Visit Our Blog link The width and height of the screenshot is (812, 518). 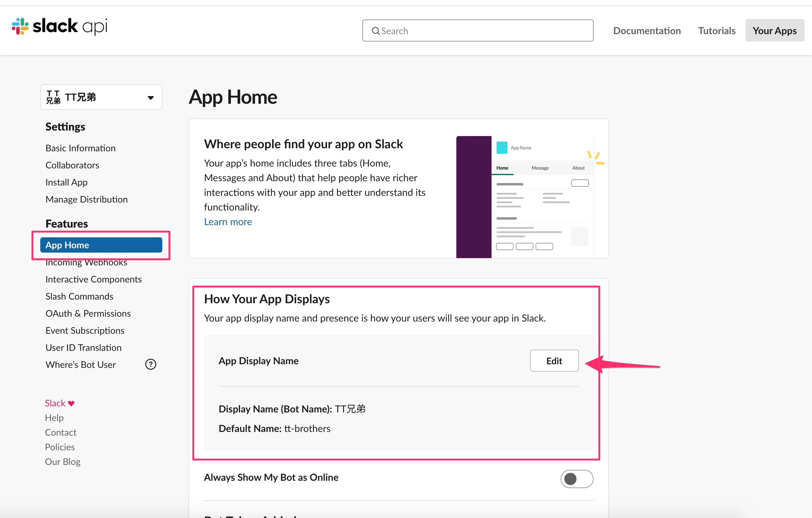63,462
